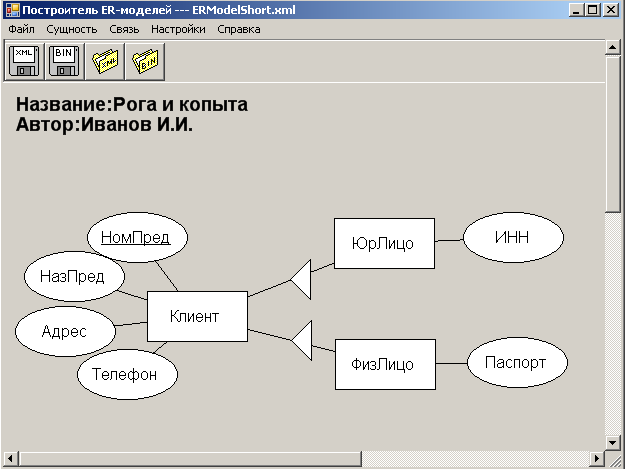The height and width of the screenshot is (469, 625).
Task: Click the Название:Рога и копыта title text
Action: 132,104
